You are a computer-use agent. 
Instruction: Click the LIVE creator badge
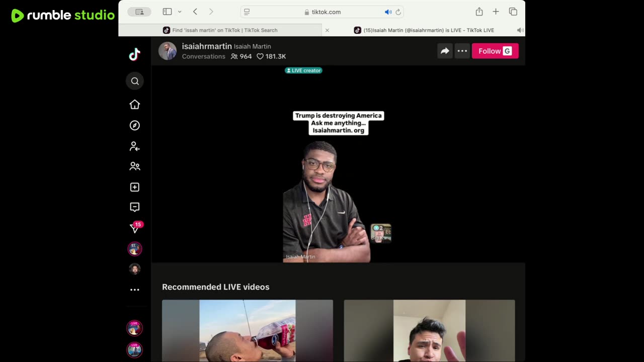pyautogui.click(x=303, y=70)
